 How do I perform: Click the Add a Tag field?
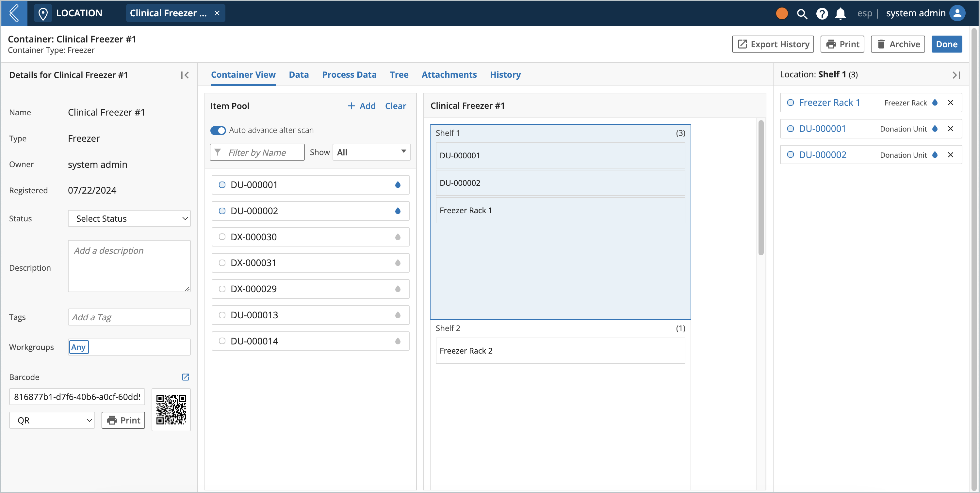tap(129, 317)
